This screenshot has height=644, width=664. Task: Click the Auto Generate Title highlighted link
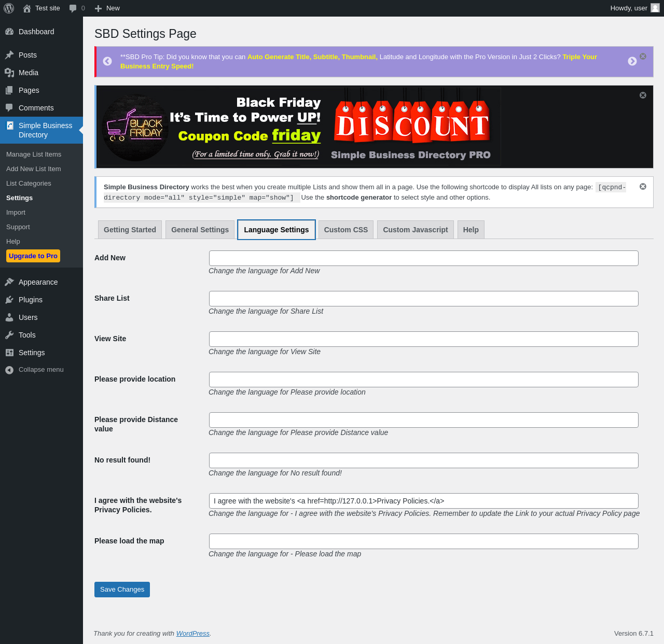[312, 57]
